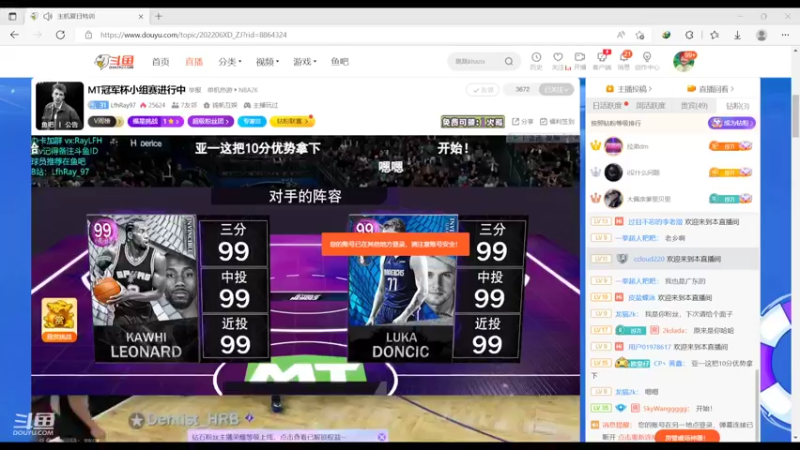Expand the 爆星挑战 badge
Image resolution: width=800 pixels, height=450 pixels.
tap(155, 121)
